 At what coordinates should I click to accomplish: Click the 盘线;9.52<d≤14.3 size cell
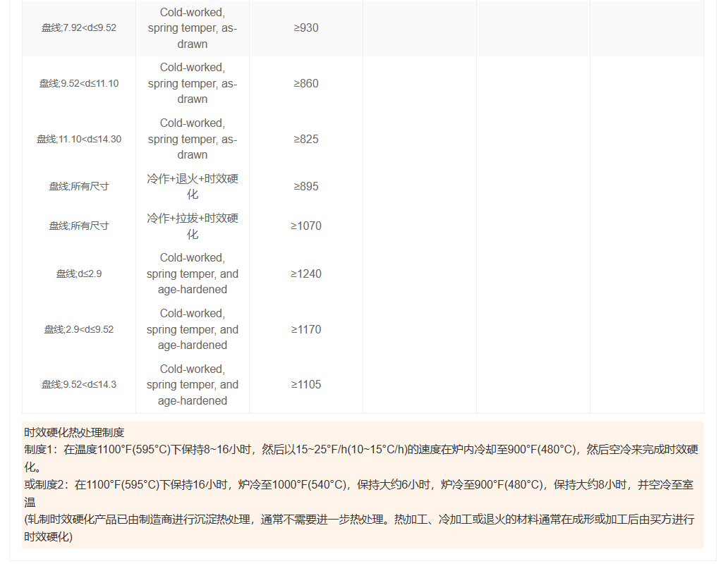click(x=79, y=384)
